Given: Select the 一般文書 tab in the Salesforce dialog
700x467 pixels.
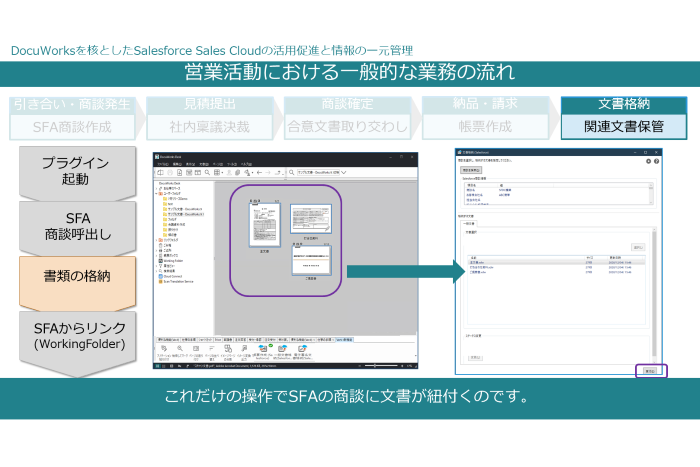Looking at the screenshot, I should (469, 223).
